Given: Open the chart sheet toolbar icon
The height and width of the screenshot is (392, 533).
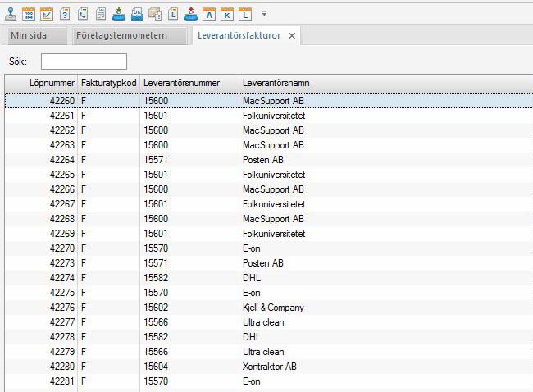Looking at the screenshot, I should coord(47,14).
